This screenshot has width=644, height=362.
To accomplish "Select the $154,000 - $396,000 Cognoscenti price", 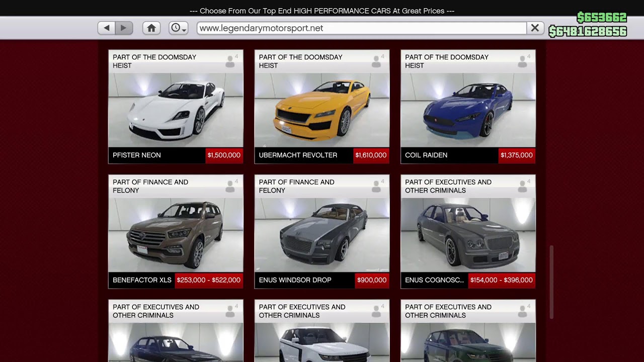I will point(502,280).
